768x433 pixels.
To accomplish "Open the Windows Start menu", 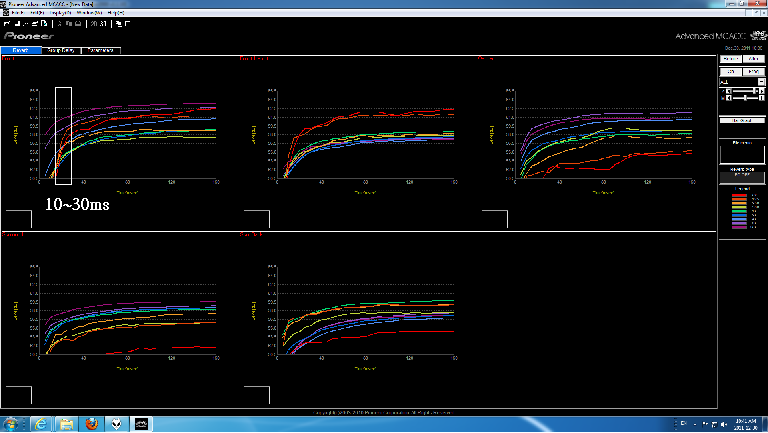I will tap(11, 424).
